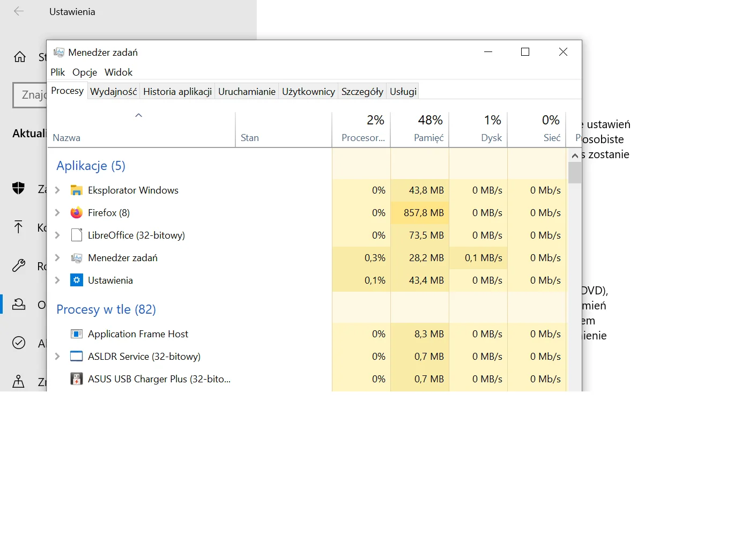756x533 pixels.
Task: Switch to the Wydajność tab
Action: click(114, 92)
